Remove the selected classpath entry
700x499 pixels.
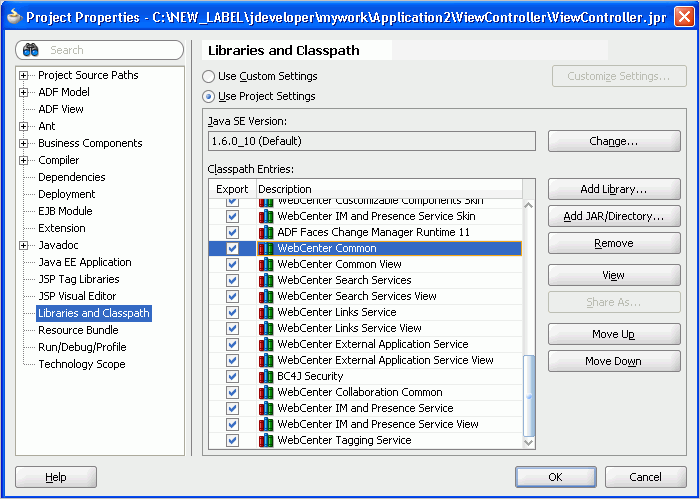pyautogui.click(x=614, y=243)
